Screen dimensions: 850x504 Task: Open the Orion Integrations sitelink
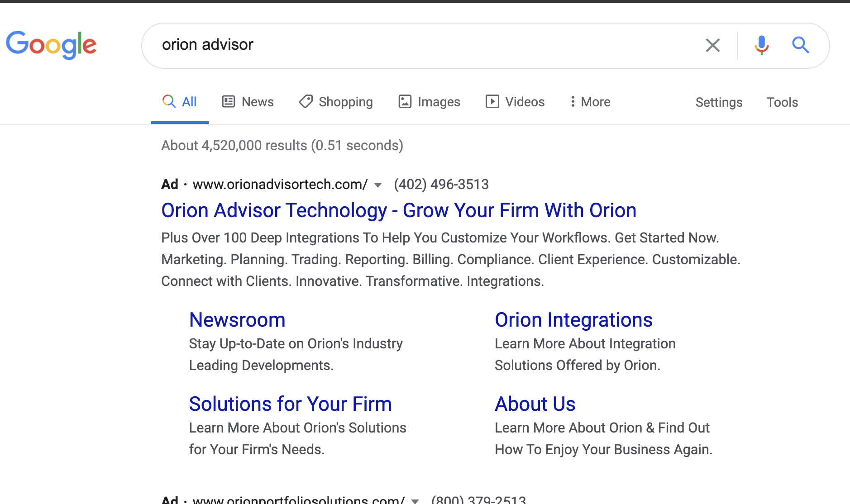(x=573, y=320)
